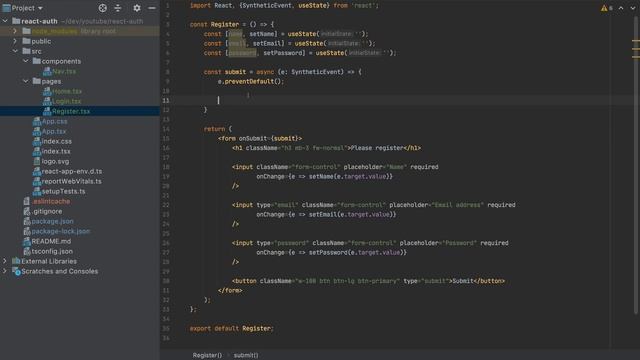This screenshot has width=640, height=360.
Task: Click the tsconfig.json file icon
Action: [27, 251]
